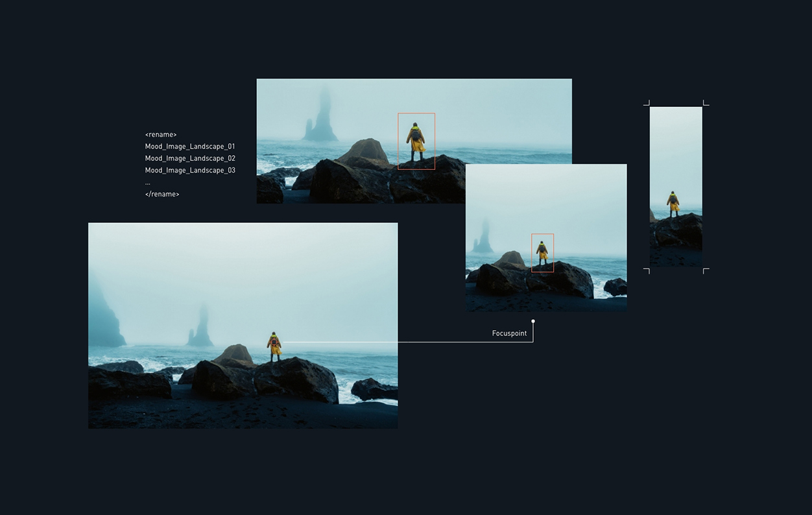This screenshot has width=812, height=515.
Task: Click the opening <rename> tag
Action: tap(161, 135)
